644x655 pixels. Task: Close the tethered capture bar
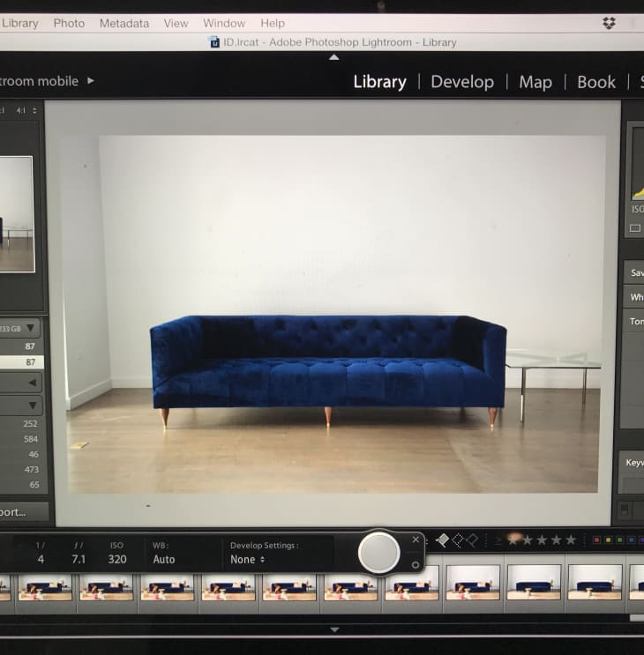point(416,540)
